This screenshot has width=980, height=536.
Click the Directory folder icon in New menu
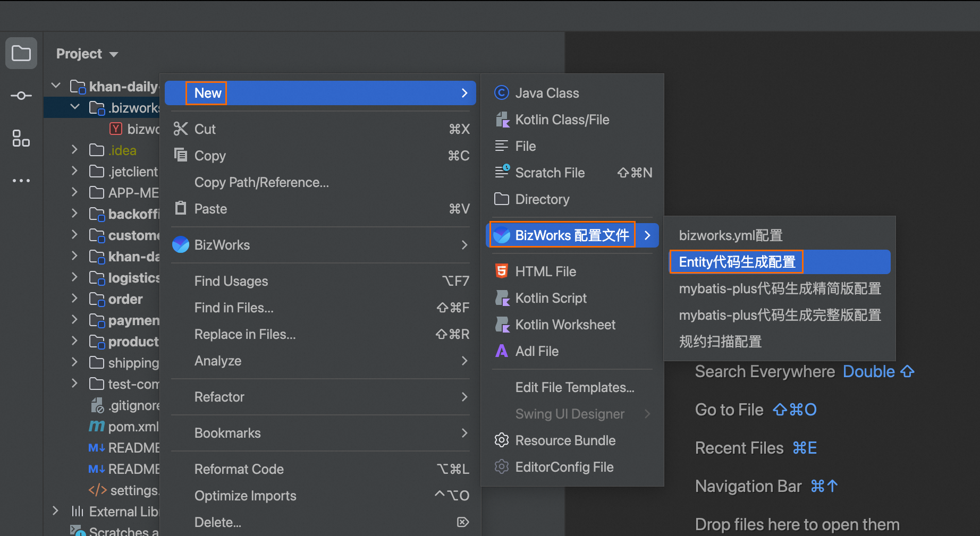click(502, 199)
